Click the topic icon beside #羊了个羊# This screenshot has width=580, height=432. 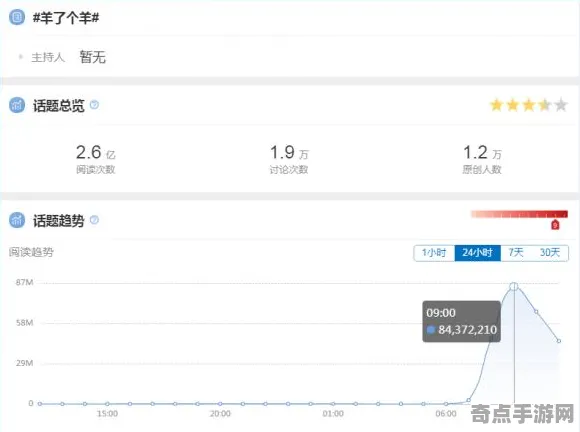(x=17, y=17)
